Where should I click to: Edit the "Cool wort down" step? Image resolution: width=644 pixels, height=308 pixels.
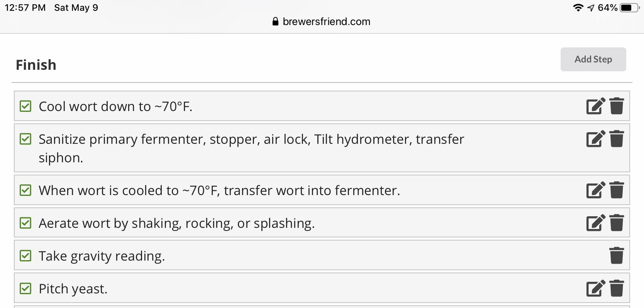[x=596, y=106]
